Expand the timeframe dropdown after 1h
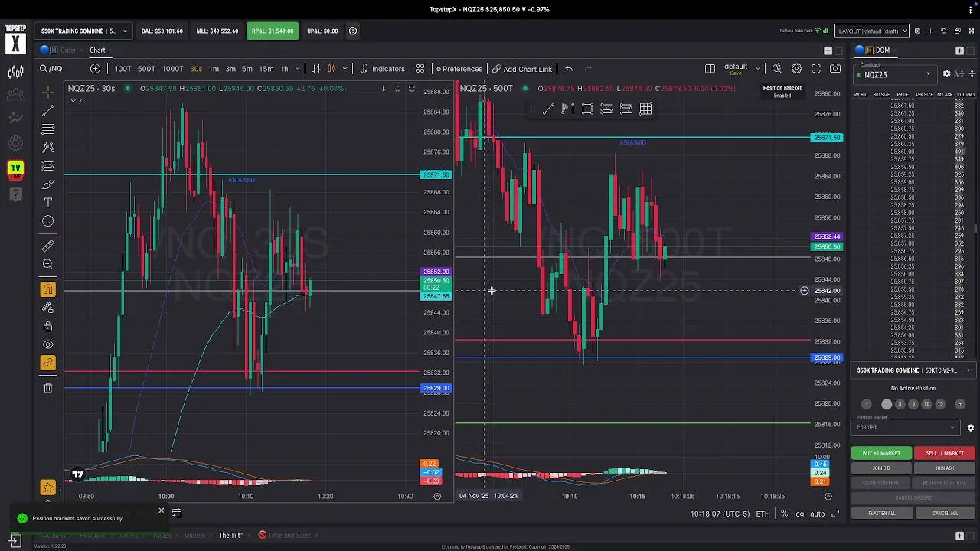 [296, 69]
